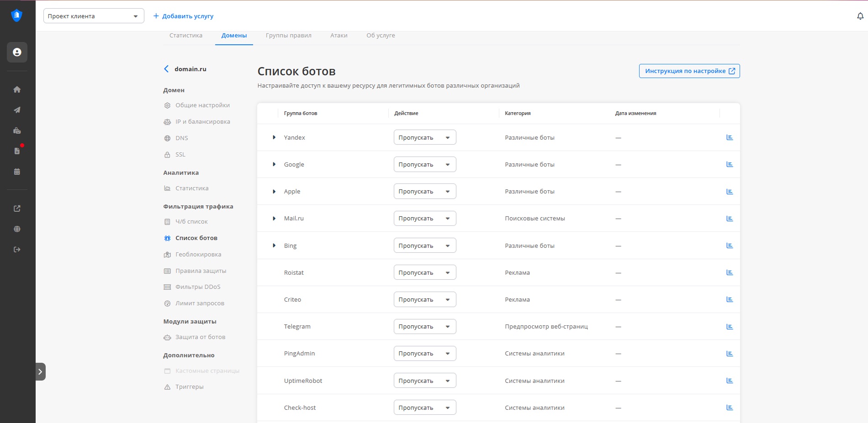
Task: Open notifications bell icon
Action: [860, 16]
